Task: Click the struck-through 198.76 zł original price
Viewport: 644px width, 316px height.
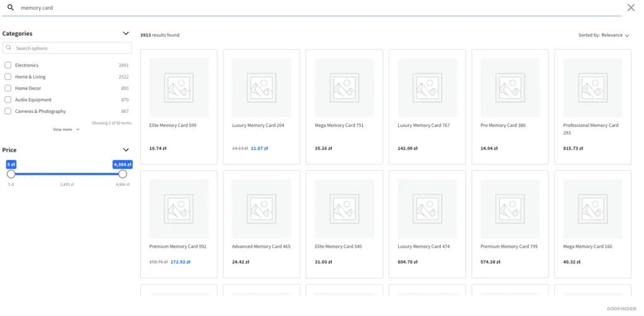Action: click(158, 262)
